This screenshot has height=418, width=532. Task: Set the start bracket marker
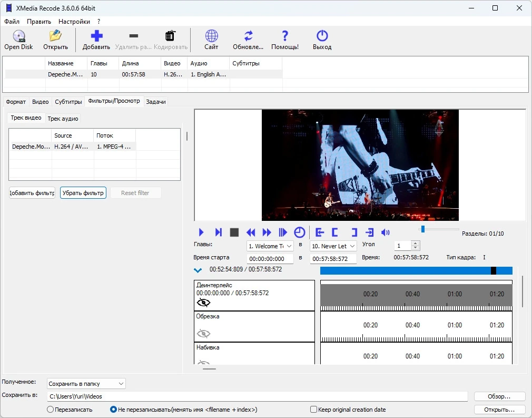click(x=334, y=232)
